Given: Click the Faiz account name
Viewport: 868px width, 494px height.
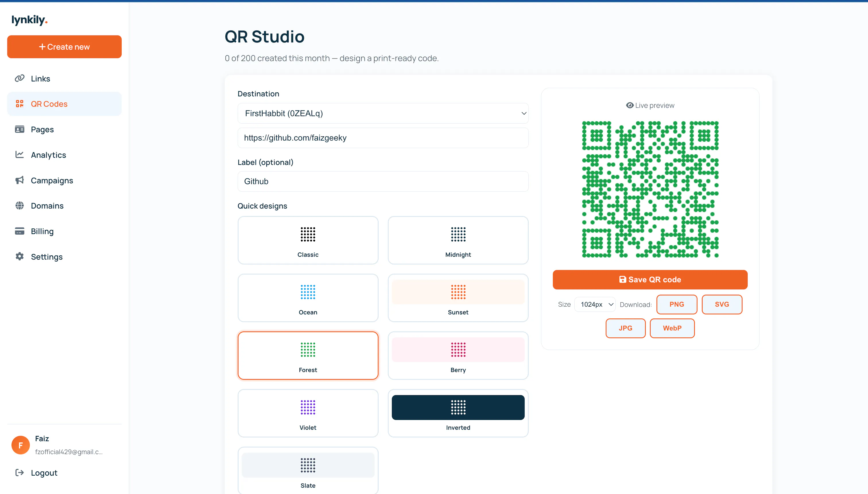Looking at the screenshot, I should click(42, 439).
